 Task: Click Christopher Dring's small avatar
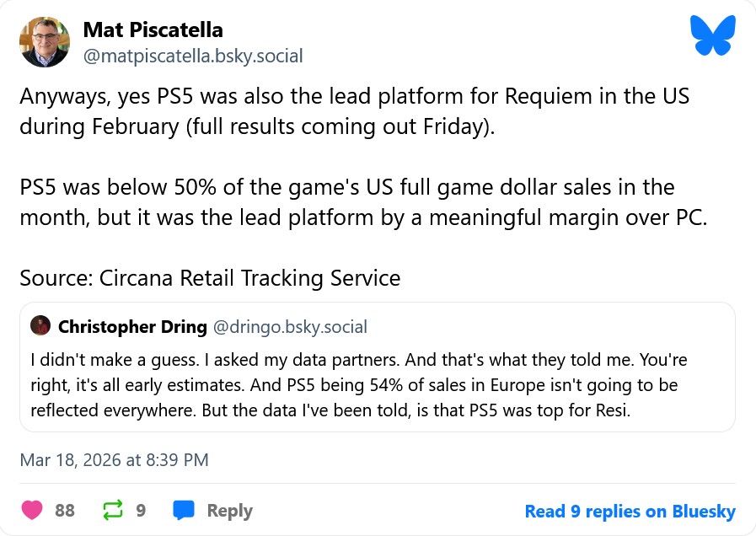(40, 326)
